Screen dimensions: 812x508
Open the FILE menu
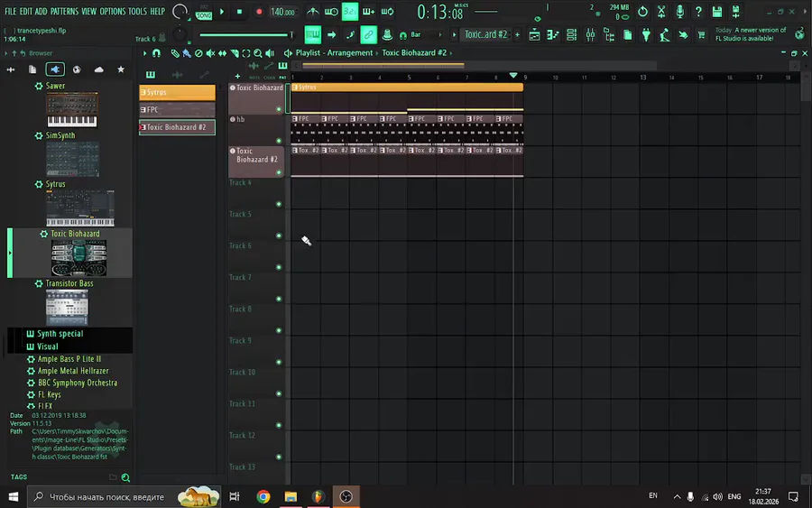(x=10, y=12)
